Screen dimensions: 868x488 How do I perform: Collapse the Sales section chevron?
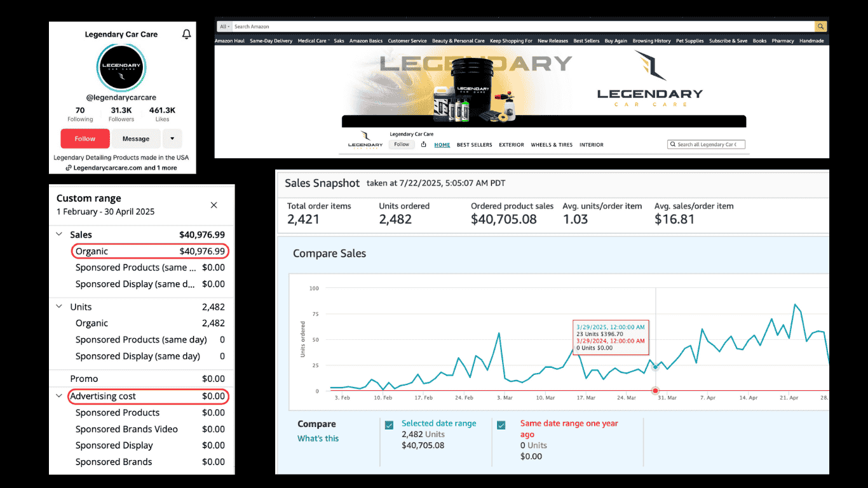[59, 234]
